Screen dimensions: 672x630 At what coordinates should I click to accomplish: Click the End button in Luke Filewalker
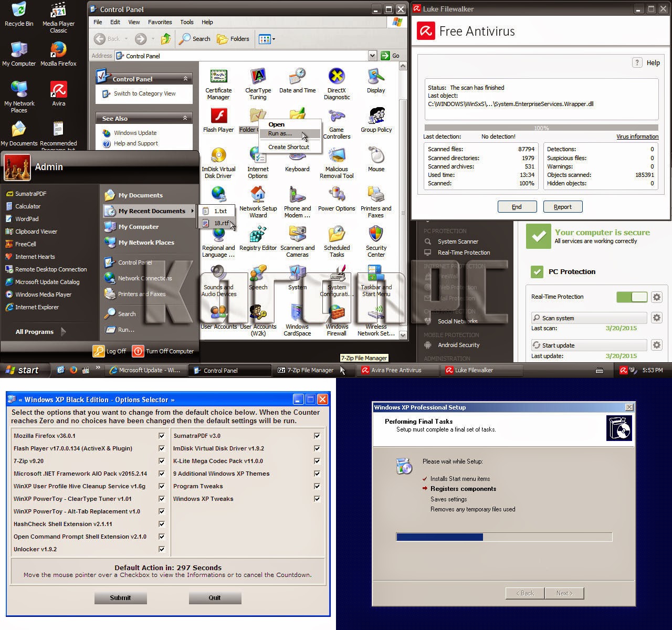point(517,207)
